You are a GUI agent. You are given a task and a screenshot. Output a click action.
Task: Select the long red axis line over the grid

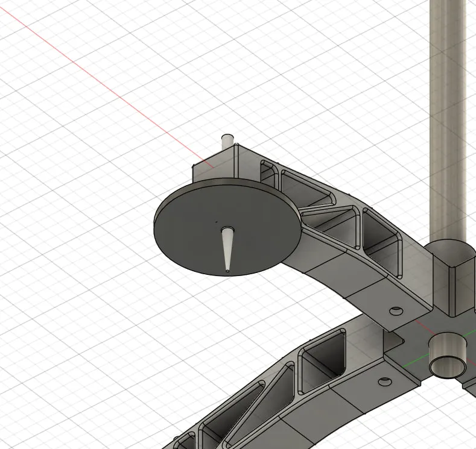[x=106, y=86]
